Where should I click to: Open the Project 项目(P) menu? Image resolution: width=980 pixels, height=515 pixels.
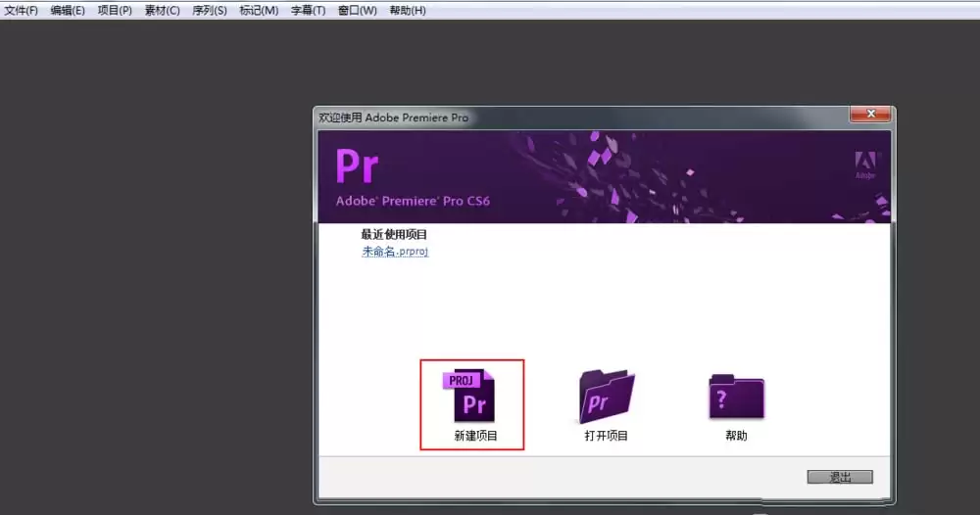[x=115, y=10]
